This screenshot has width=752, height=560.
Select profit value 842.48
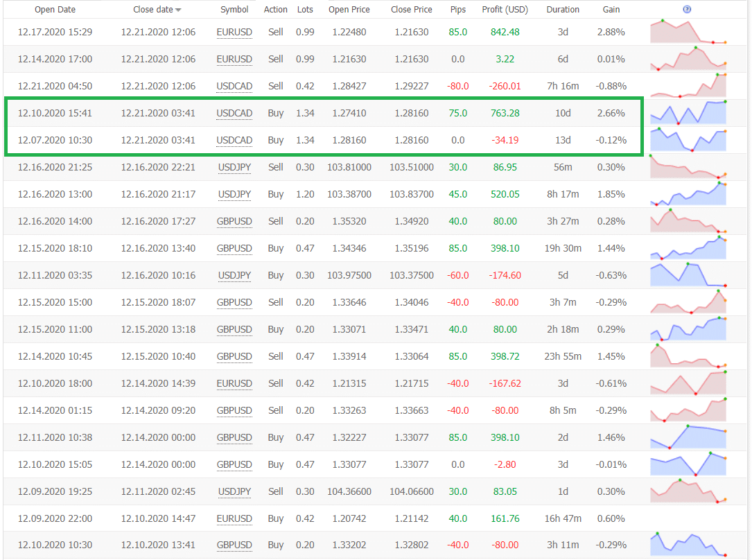tap(505, 32)
